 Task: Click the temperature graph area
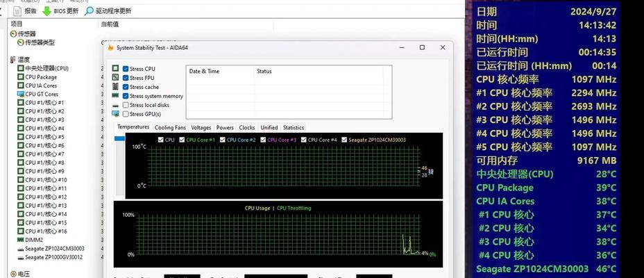tap(283, 166)
